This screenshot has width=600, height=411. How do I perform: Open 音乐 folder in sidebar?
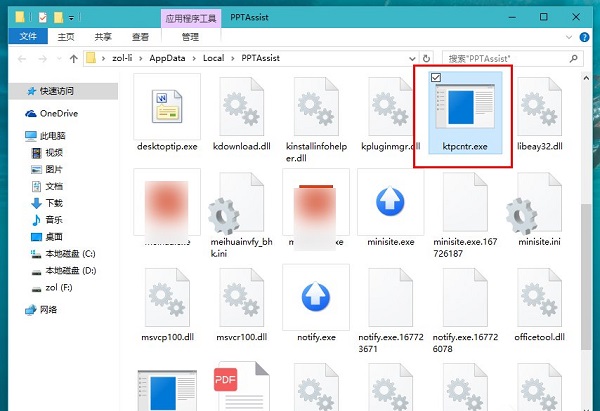point(54,220)
